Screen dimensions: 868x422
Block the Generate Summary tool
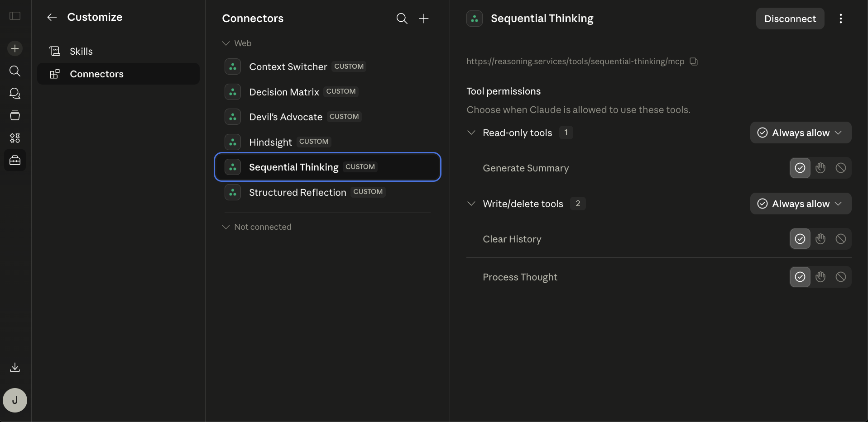pos(841,168)
